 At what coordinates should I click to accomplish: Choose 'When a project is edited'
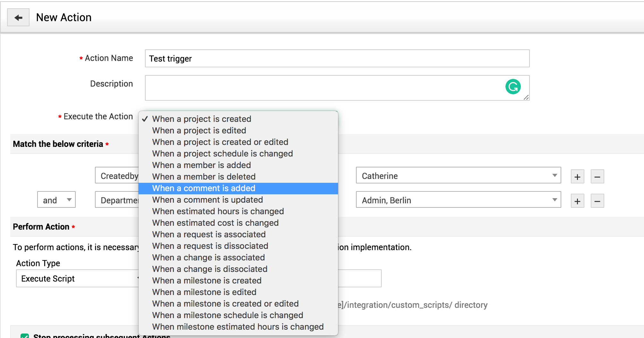(199, 131)
